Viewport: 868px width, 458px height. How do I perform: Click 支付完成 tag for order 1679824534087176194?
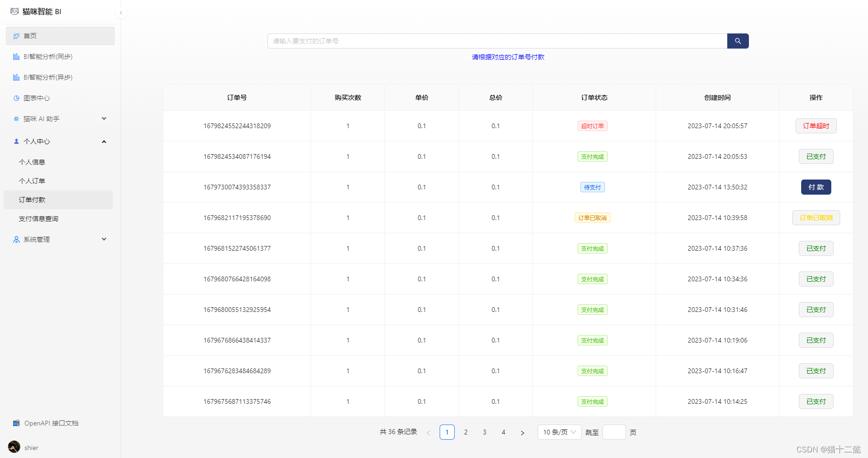[593, 156]
